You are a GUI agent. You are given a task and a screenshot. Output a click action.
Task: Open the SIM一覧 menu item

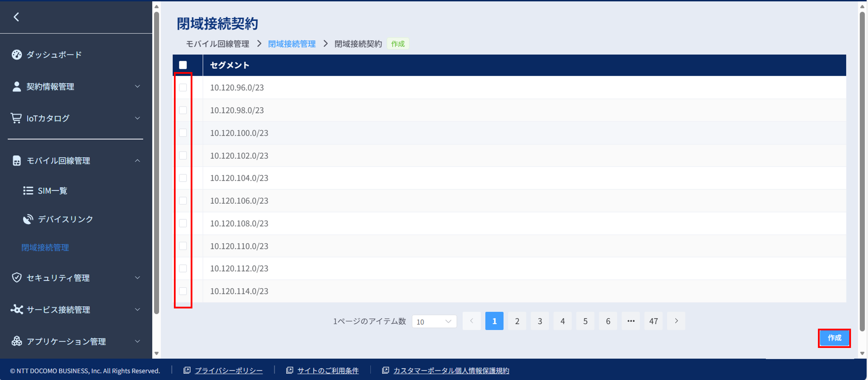[x=52, y=191]
